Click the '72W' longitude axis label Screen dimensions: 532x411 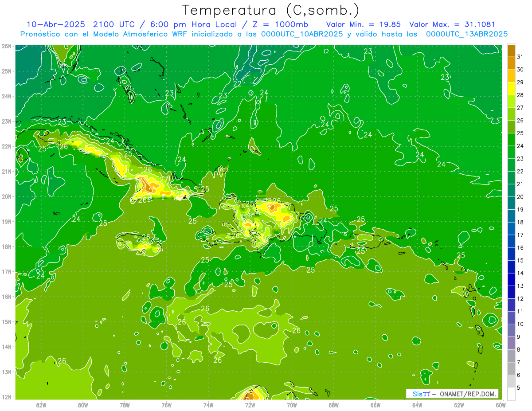tap(250, 404)
